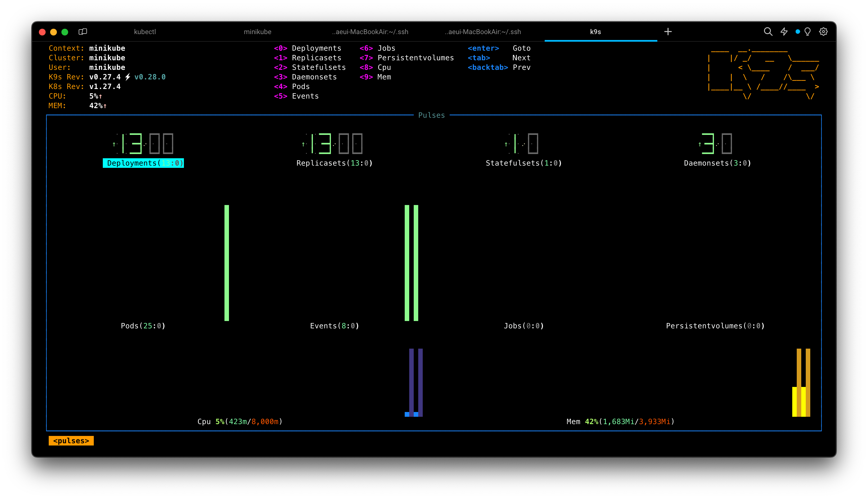The image size is (868, 499).
Task: Switch to the minikube tab
Action: pos(257,32)
